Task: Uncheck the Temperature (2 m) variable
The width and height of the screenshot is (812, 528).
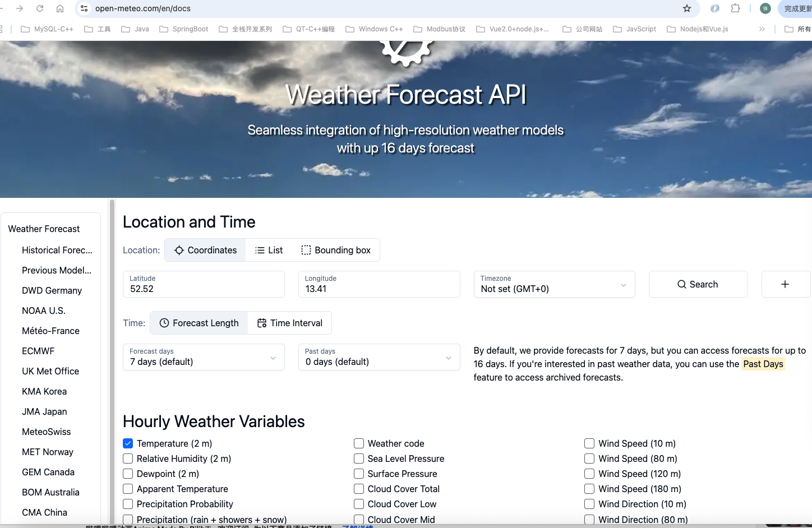Action: tap(128, 443)
